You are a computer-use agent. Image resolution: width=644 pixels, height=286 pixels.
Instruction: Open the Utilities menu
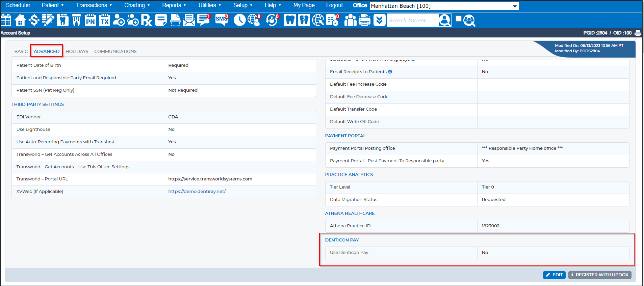point(210,5)
